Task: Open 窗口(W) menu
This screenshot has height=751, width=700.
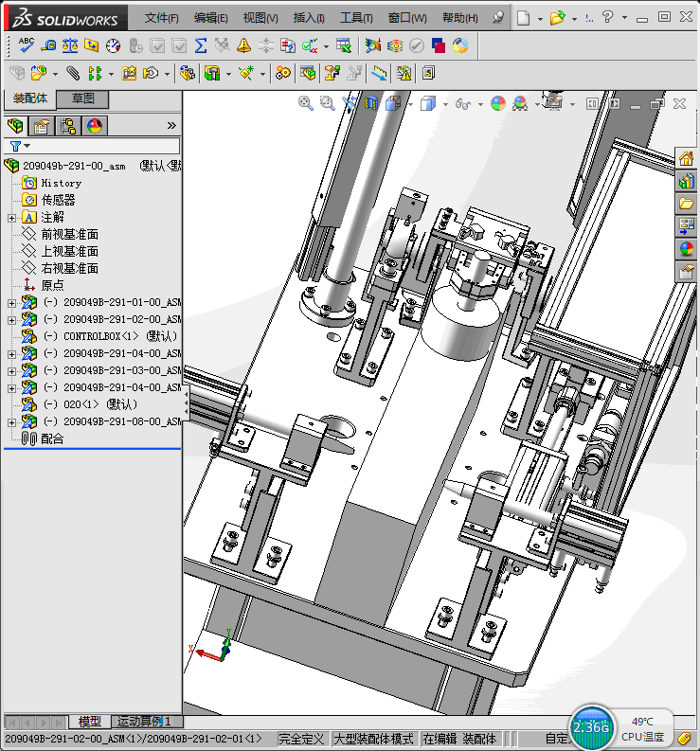Action: [407, 18]
